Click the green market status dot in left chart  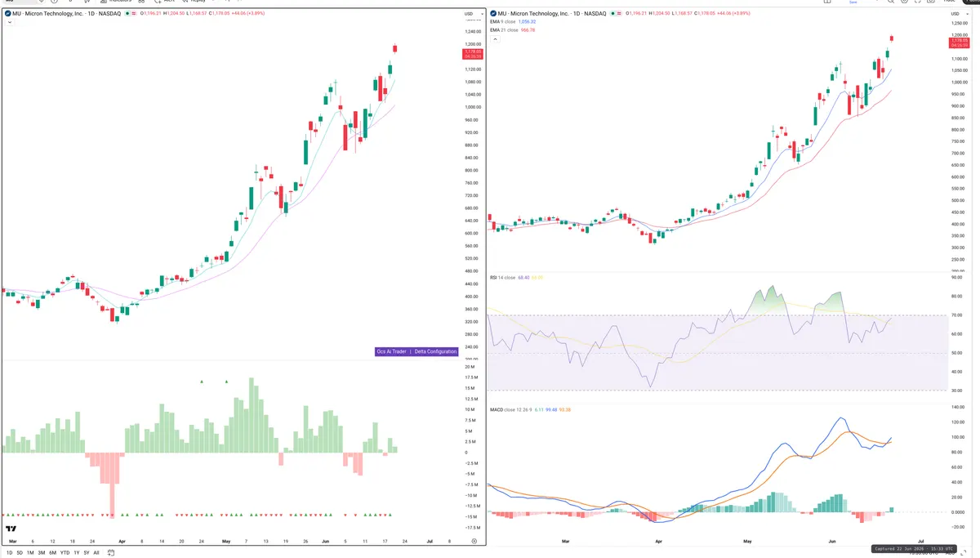129,14
